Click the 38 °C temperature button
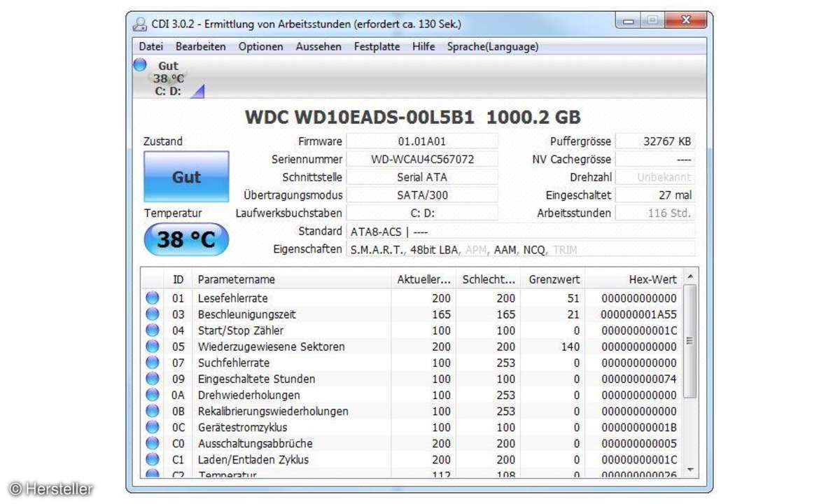 coord(186,240)
